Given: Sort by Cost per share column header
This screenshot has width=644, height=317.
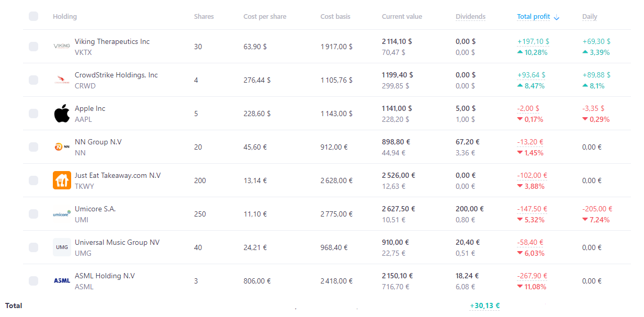Looking at the screenshot, I should pos(265,17).
